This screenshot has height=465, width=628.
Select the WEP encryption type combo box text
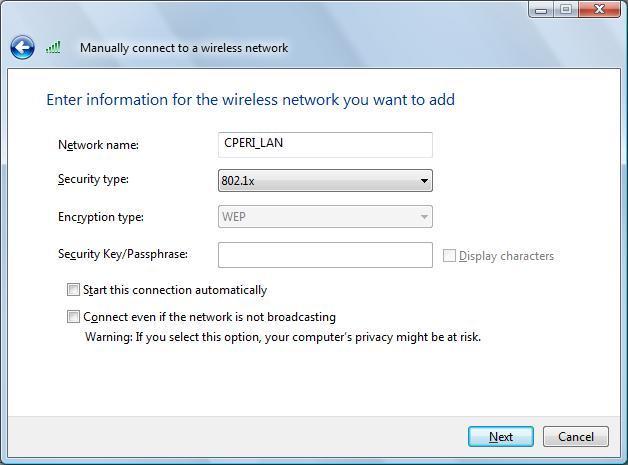(x=234, y=217)
